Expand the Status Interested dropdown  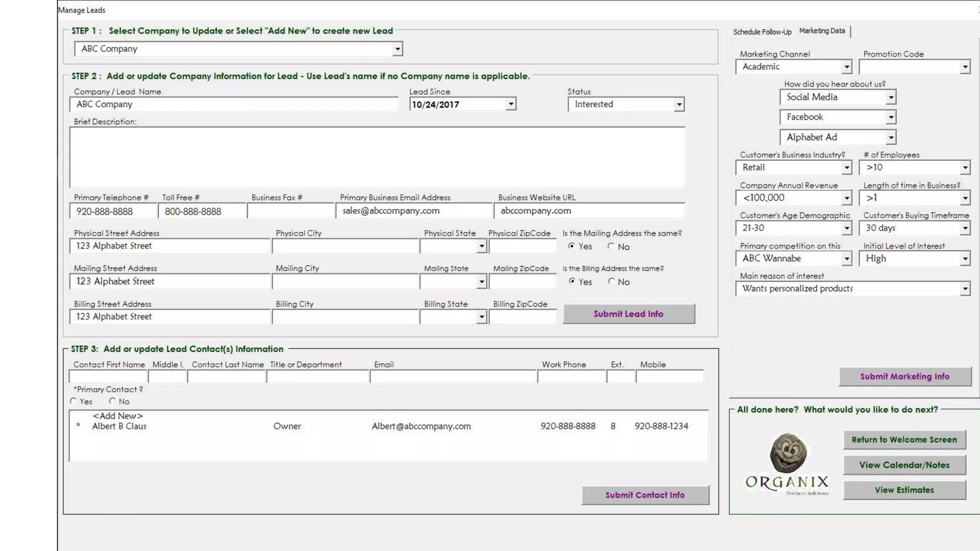(x=679, y=104)
